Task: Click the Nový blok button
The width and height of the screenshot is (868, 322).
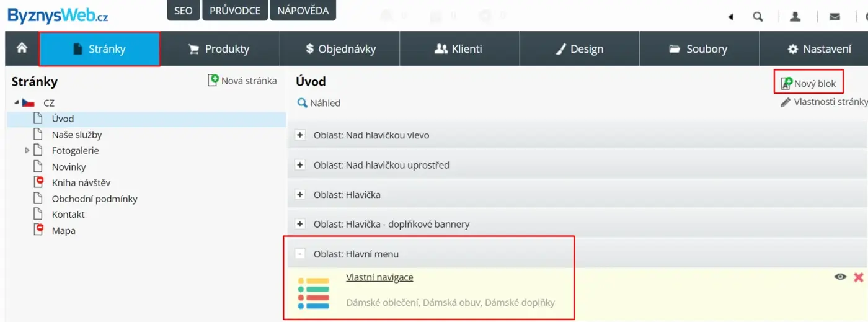Action: [x=808, y=83]
